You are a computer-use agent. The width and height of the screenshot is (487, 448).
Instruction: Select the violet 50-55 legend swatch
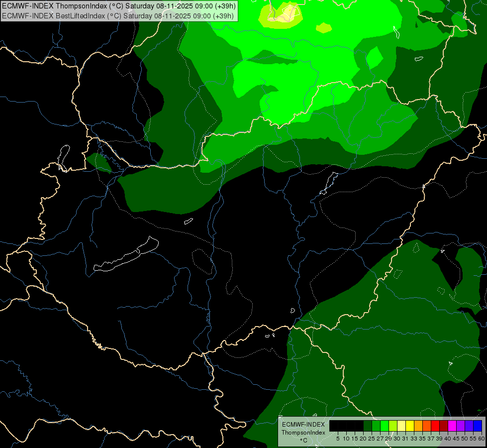pos(469,426)
